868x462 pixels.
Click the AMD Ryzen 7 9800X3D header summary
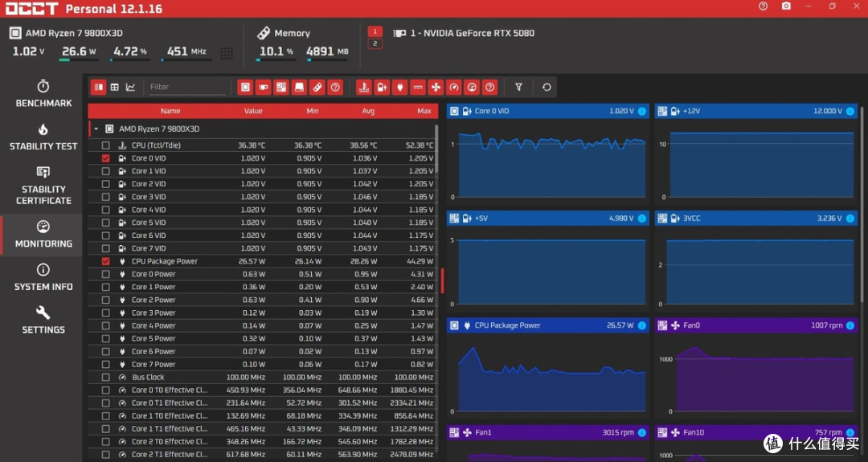[x=74, y=33]
